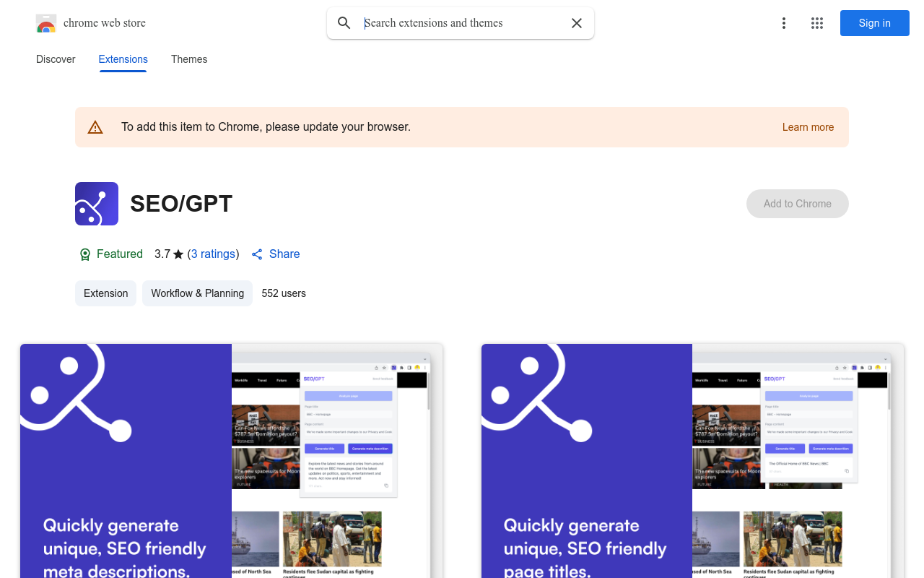Clear the search field with the X
The width and height of the screenshot is (924, 578).
point(577,23)
